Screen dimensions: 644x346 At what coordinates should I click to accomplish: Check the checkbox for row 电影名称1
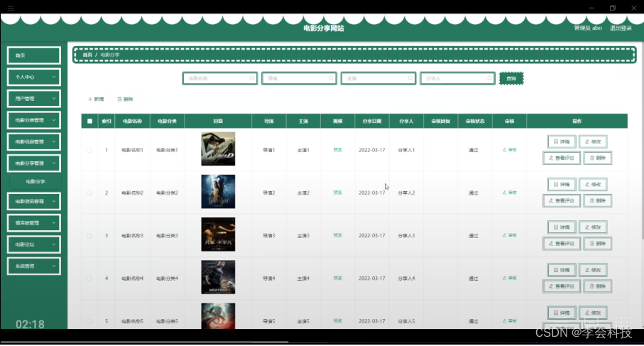[x=89, y=151]
